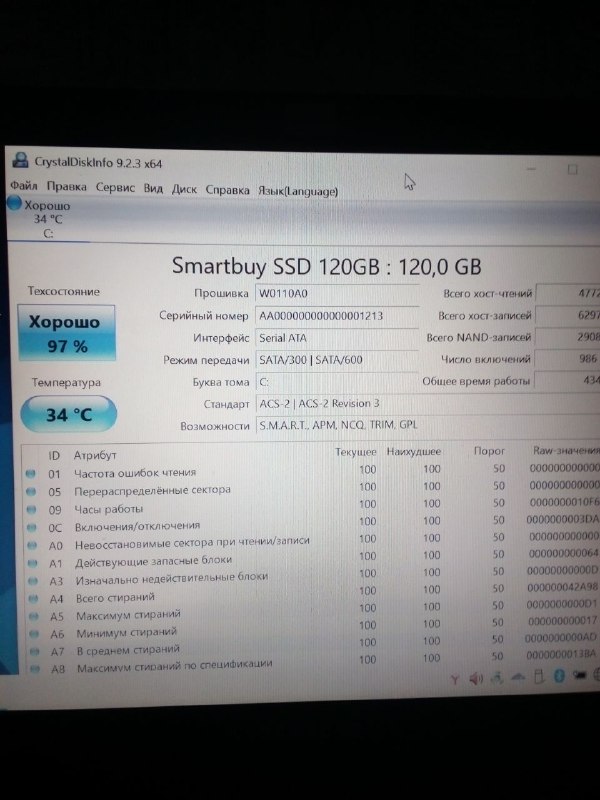Select the row Включения/отключения
The width and height of the screenshot is (600, 800).
click(x=311, y=523)
